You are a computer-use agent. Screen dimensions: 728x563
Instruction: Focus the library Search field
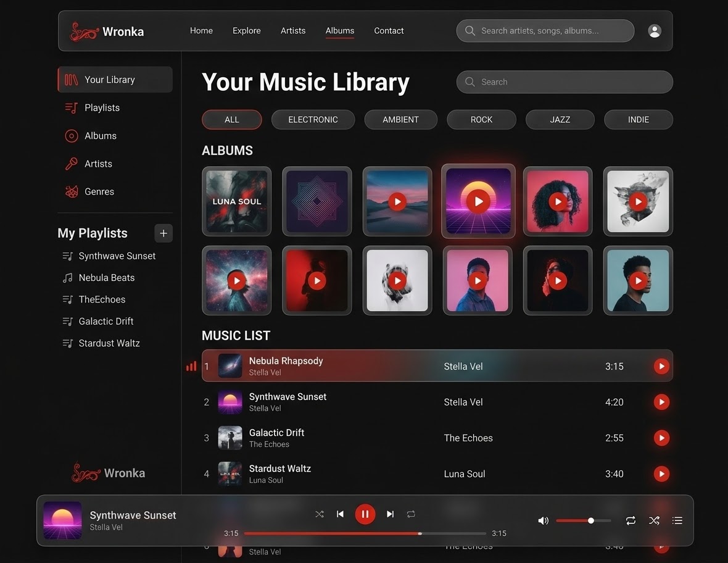pyautogui.click(x=565, y=81)
